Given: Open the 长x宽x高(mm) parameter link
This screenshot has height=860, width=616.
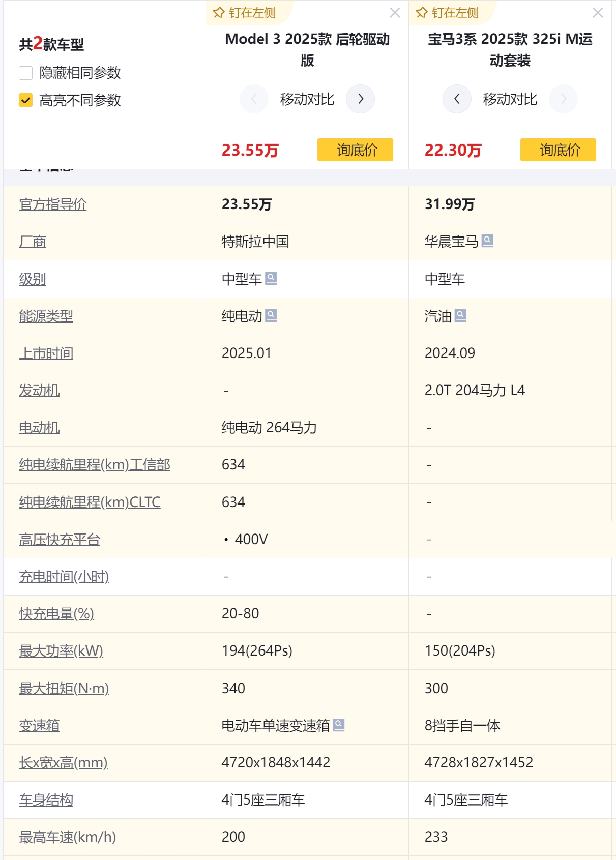Looking at the screenshot, I should [x=63, y=763].
